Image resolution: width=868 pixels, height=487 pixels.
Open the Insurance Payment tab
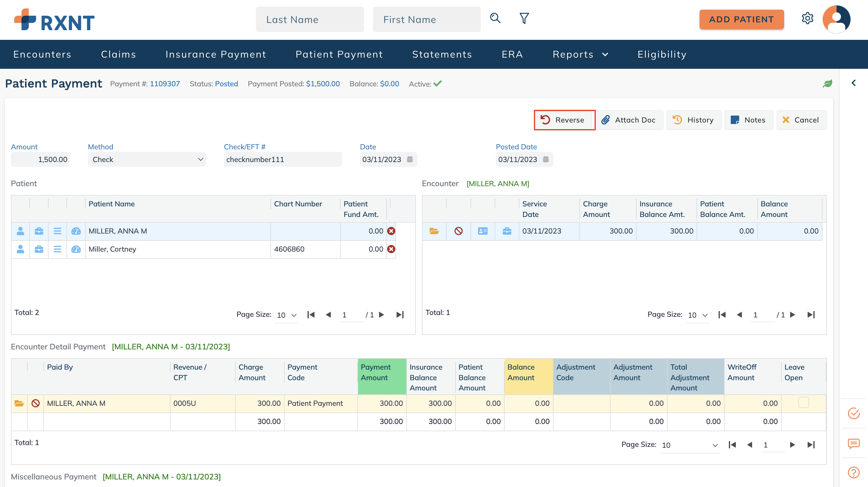pos(216,54)
